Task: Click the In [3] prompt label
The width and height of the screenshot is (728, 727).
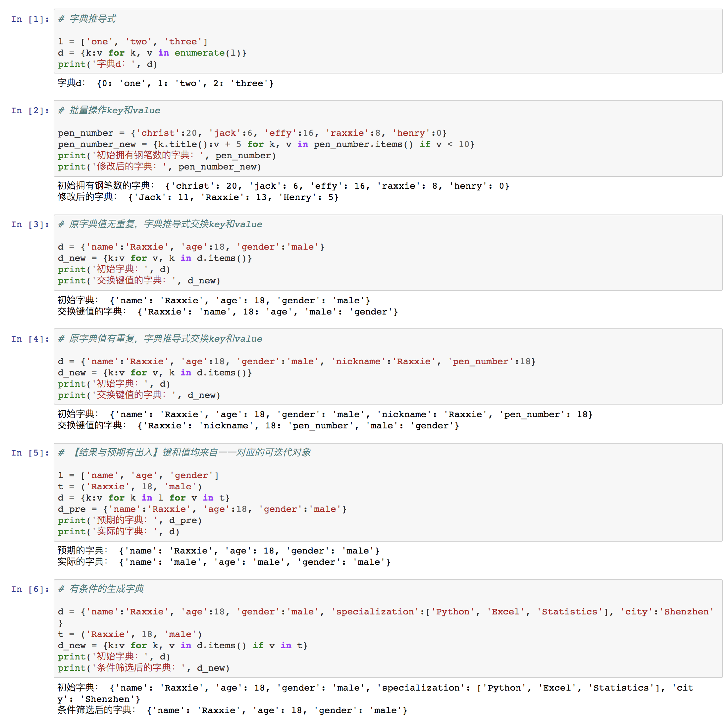Action: [x=30, y=224]
